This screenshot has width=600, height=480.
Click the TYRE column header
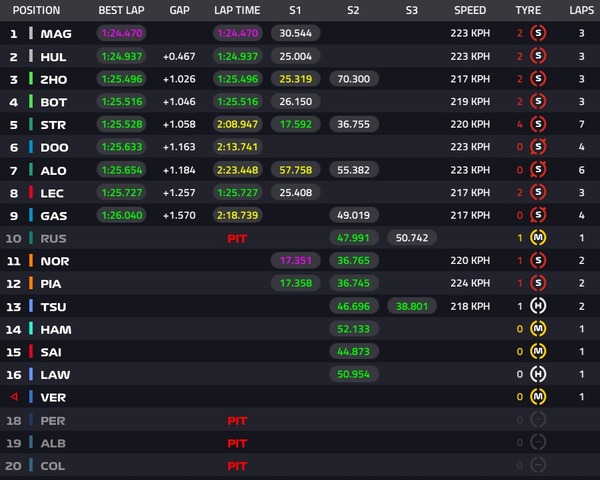[x=528, y=10]
